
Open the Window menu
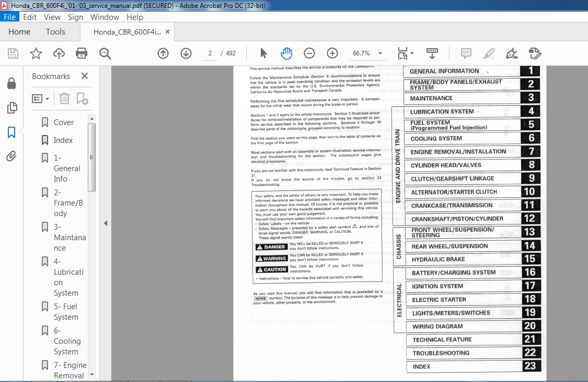105,17
